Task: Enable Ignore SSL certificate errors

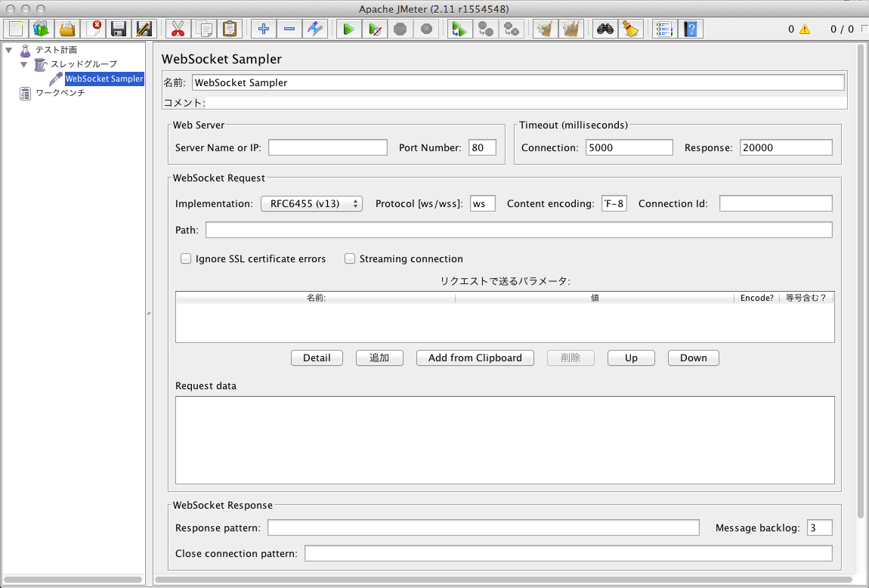Action: point(186,258)
